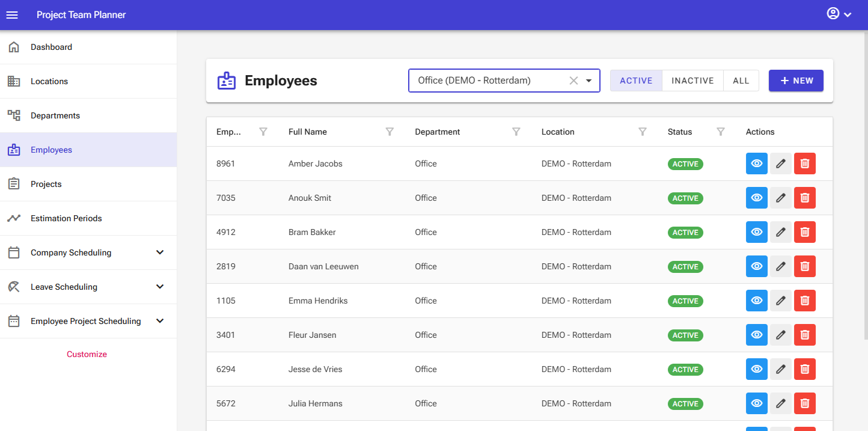Sort by Location column header

(558, 132)
